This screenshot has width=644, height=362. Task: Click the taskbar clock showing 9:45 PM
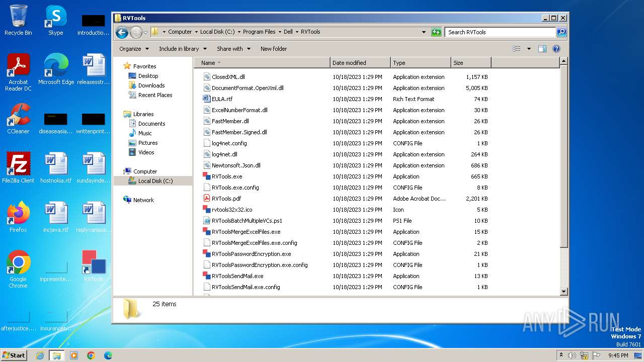pyautogui.click(x=618, y=355)
